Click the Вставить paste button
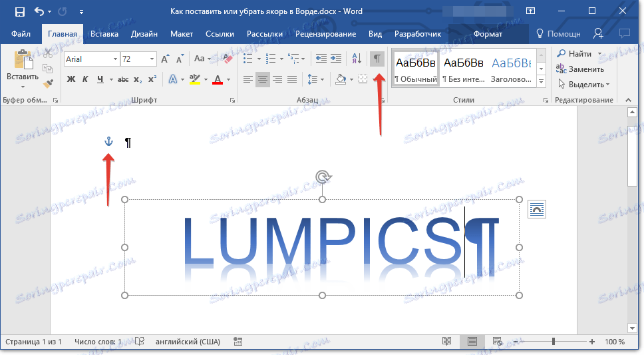 pyautogui.click(x=23, y=69)
